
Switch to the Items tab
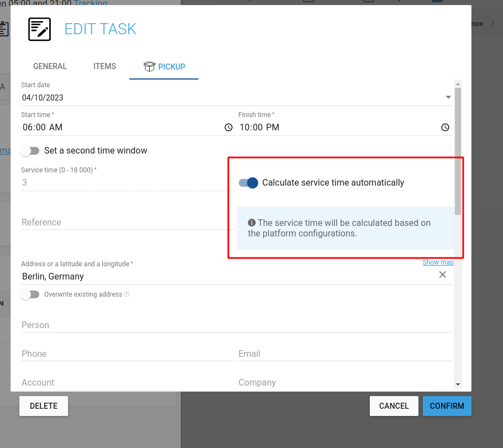104,66
